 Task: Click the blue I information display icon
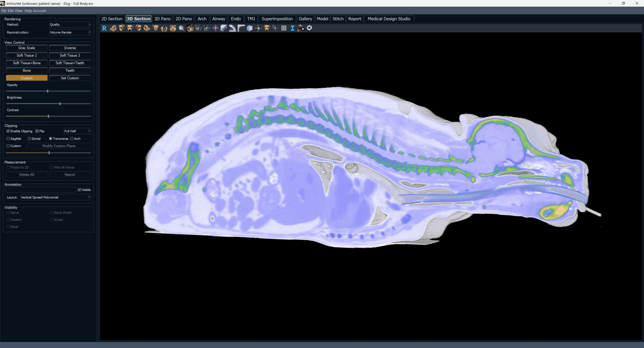pos(292,28)
